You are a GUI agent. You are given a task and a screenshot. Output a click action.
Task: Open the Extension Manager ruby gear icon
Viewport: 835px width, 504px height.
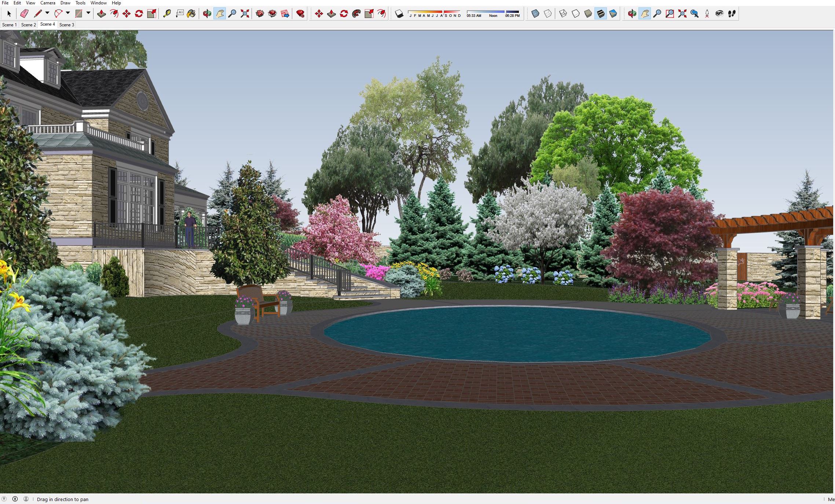300,14
